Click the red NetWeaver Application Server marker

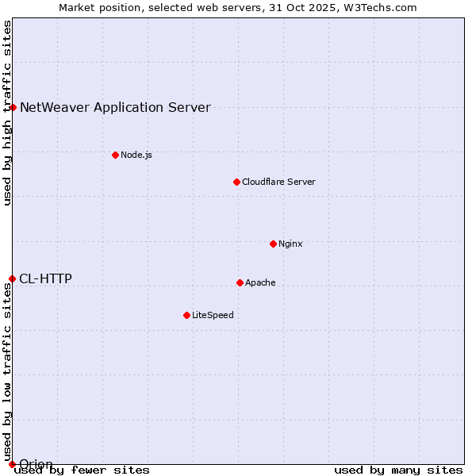pos(13,107)
